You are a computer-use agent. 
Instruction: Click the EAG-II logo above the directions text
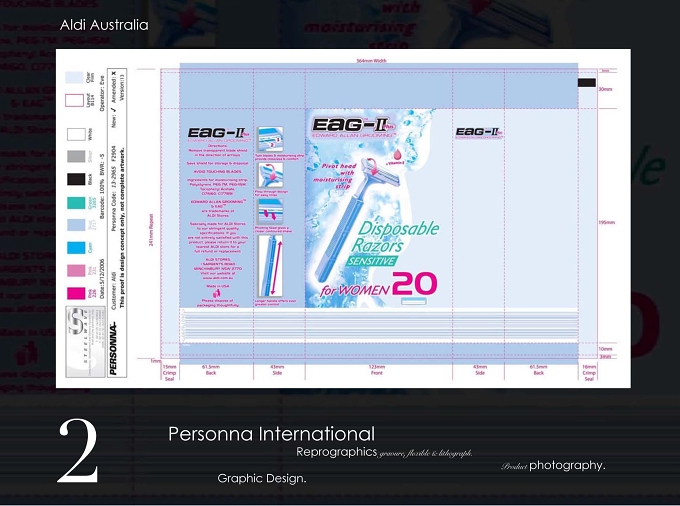click(218, 134)
